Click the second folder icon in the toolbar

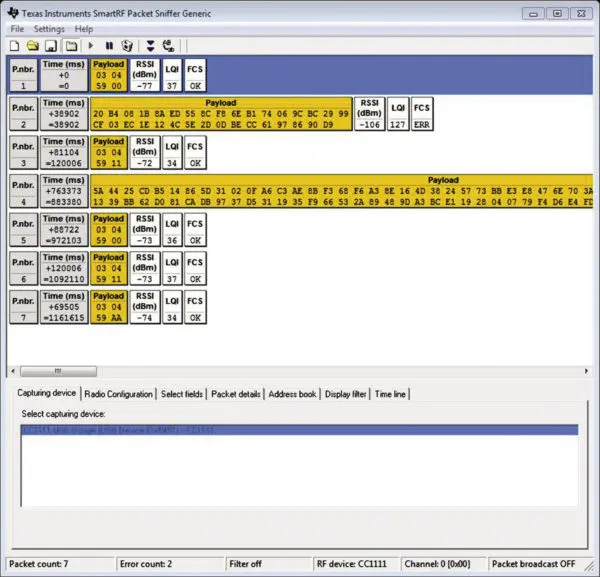pyautogui.click(x=71, y=46)
